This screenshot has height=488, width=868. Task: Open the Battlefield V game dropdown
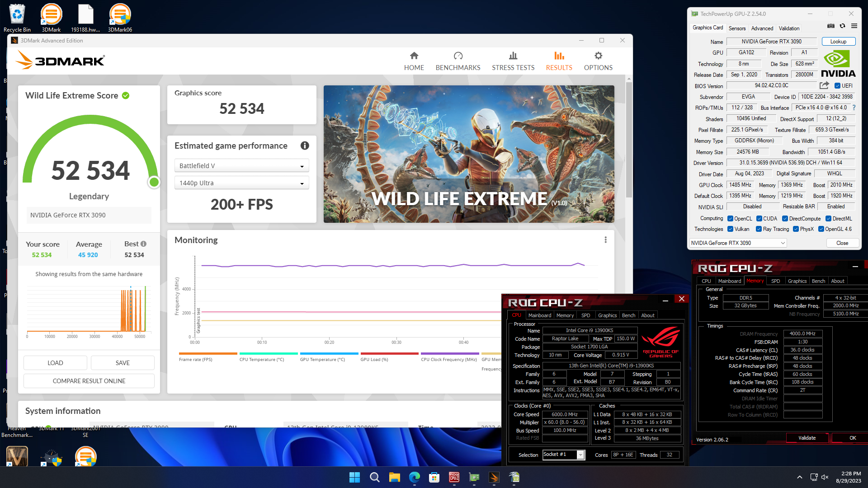pyautogui.click(x=241, y=166)
